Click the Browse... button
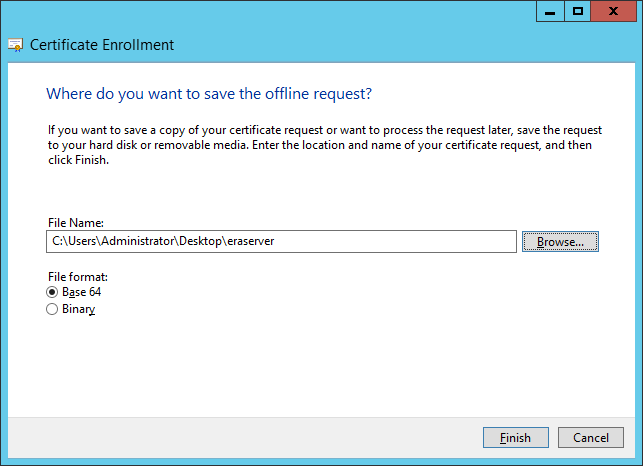This screenshot has height=466, width=643. [560, 242]
